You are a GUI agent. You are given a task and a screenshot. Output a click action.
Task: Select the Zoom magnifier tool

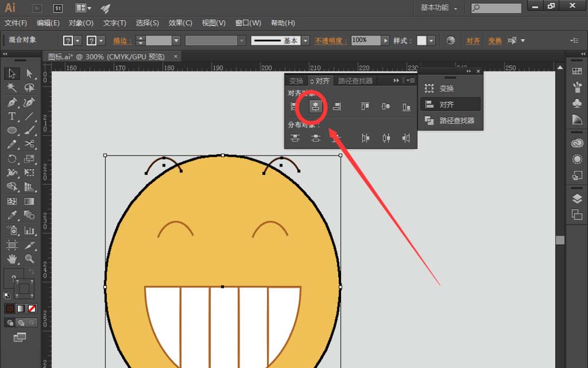tap(29, 258)
